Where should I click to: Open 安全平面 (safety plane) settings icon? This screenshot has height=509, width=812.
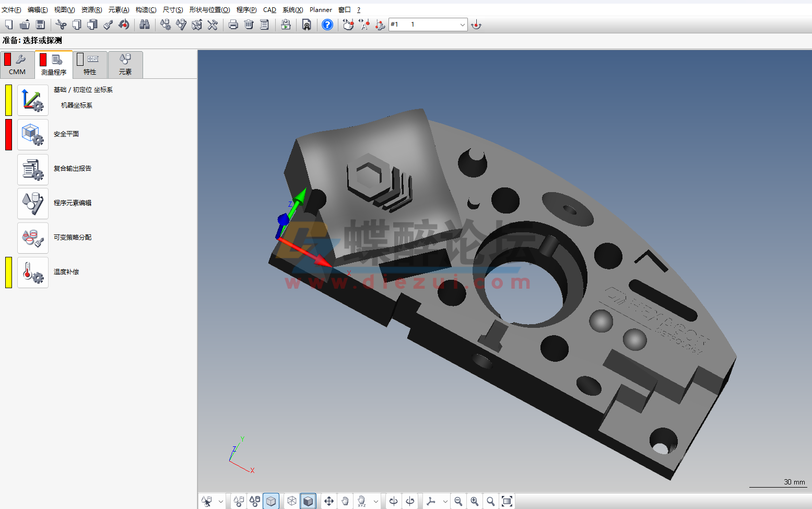point(33,134)
